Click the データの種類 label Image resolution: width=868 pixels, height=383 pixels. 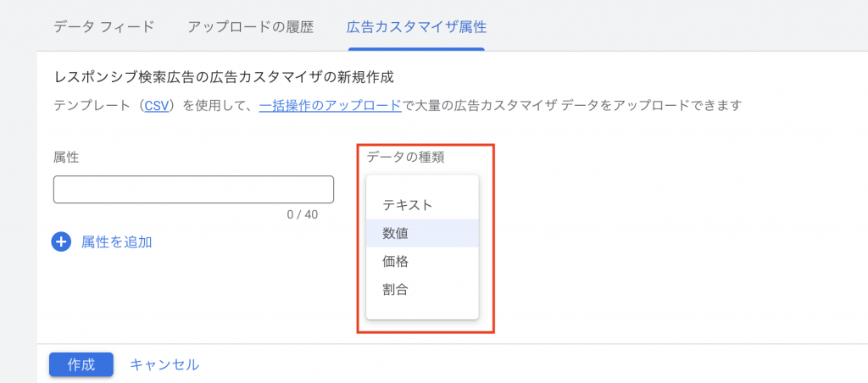405,157
